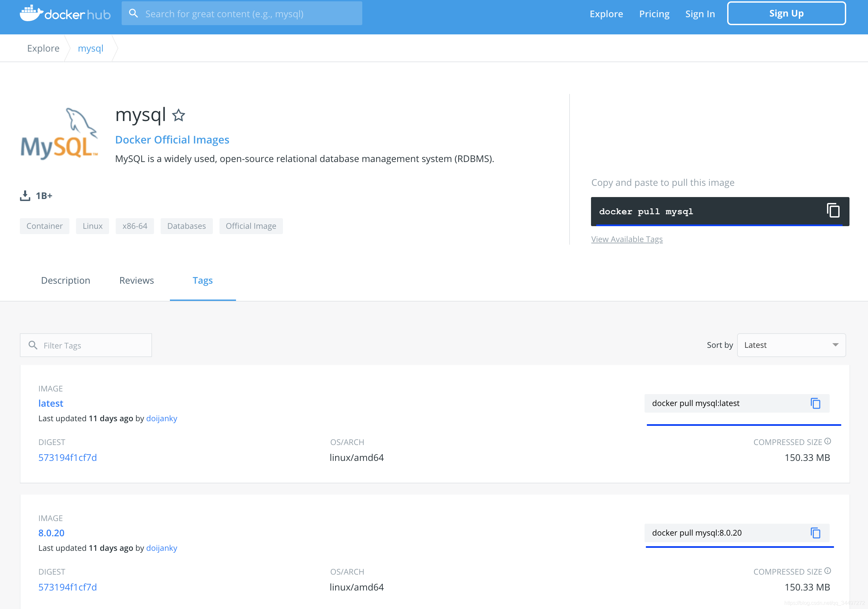868x609 pixels.
Task: Click the docker pull mysql command text
Action: pos(646,212)
